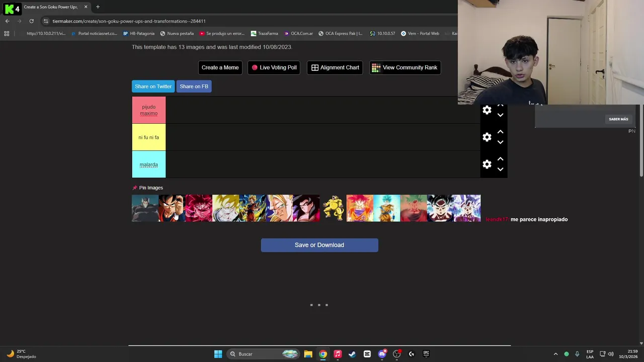Click the Create a Meme button

(x=220, y=67)
